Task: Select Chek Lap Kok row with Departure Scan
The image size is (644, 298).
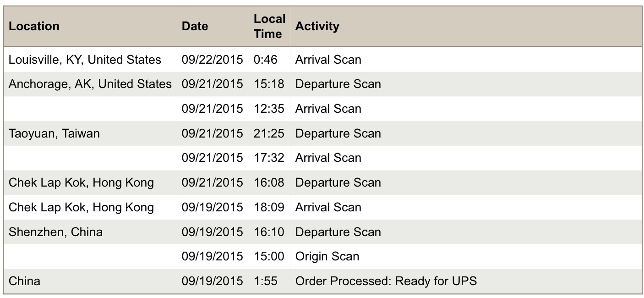Action: [322, 182]
